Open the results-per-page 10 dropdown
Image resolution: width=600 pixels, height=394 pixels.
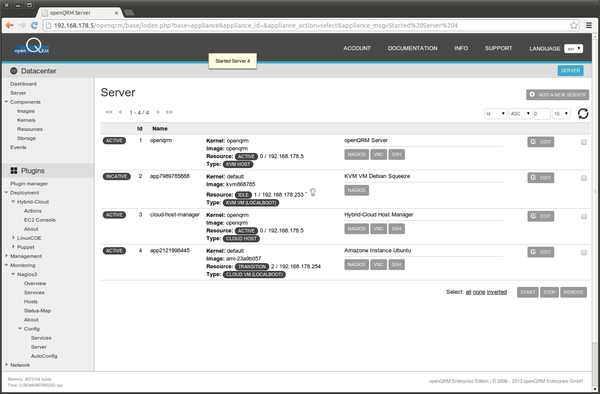561,114
